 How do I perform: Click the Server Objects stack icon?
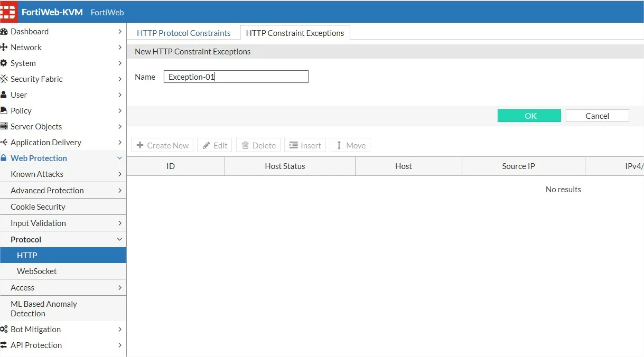tap(4, 127)
